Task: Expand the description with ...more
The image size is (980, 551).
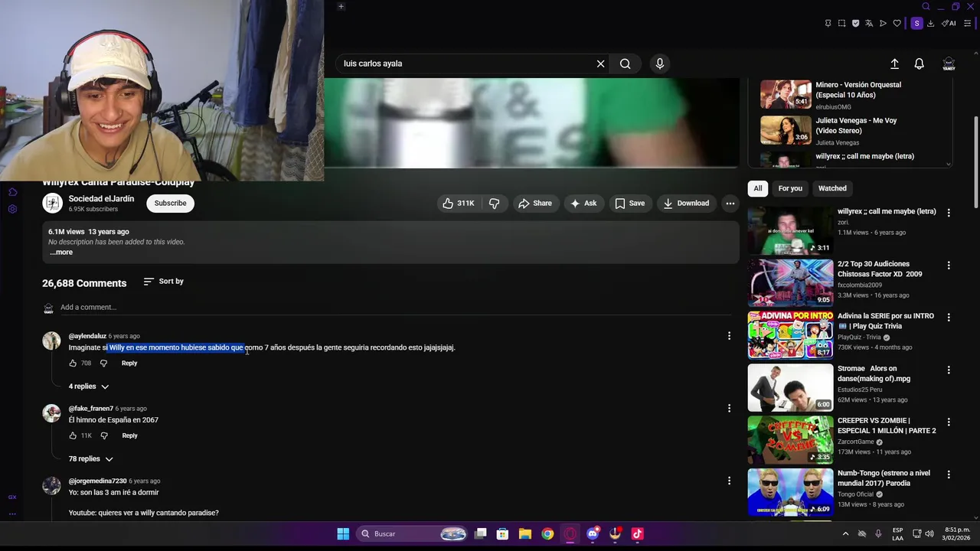Action: 61,252
